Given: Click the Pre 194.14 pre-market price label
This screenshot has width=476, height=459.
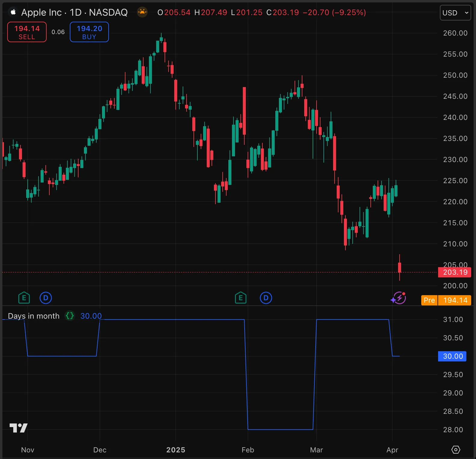Looking at the screenshot, I should point(446,300).
